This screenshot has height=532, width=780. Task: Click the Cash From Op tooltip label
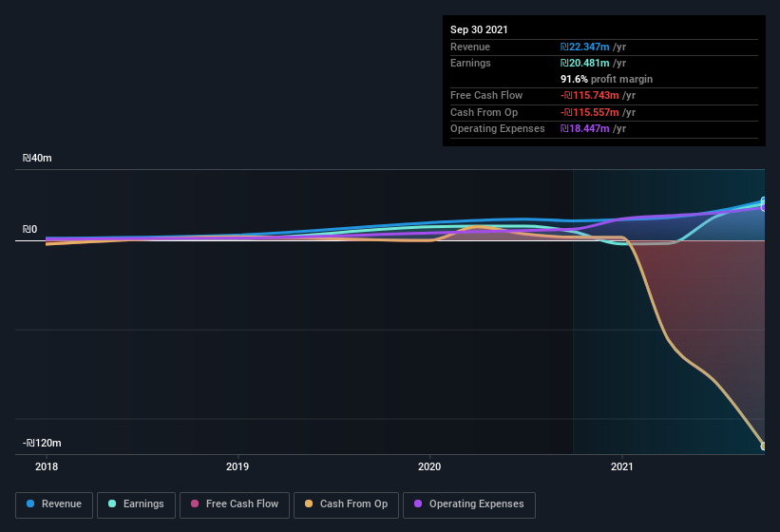coord(484,112)
